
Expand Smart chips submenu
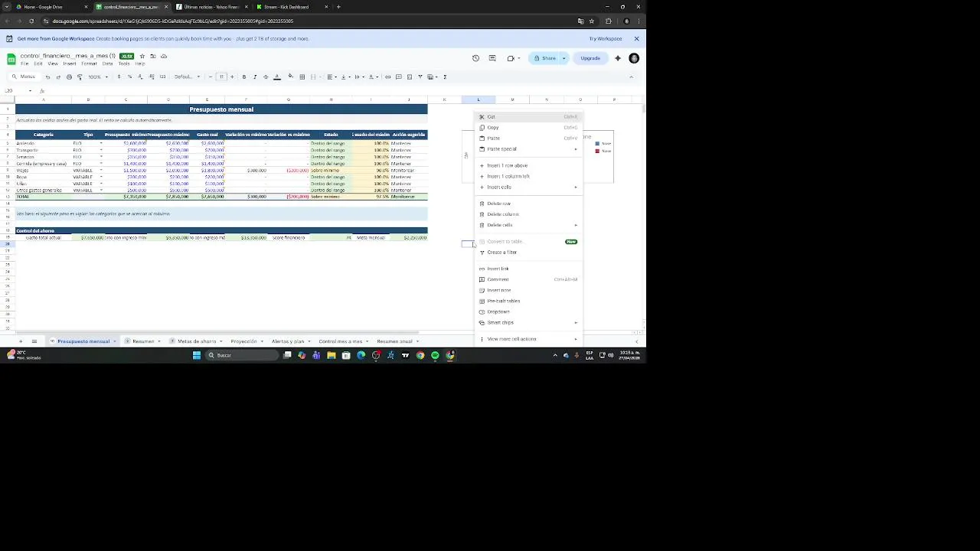528,322
